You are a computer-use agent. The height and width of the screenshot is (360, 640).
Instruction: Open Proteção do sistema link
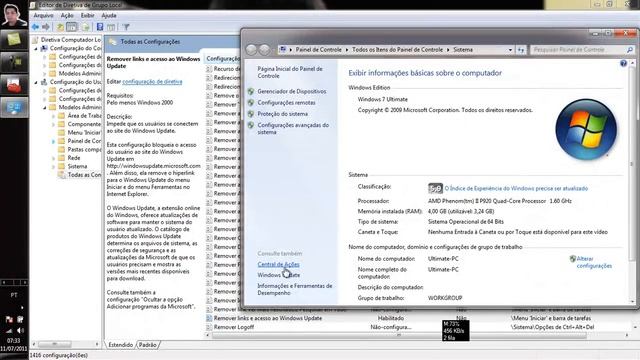click(282, 114)
